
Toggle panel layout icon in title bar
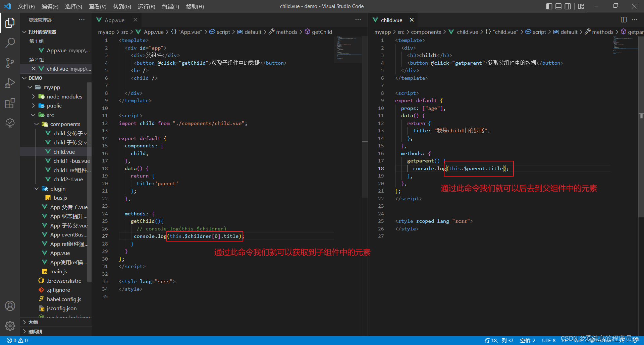click(x=558, y=6)
